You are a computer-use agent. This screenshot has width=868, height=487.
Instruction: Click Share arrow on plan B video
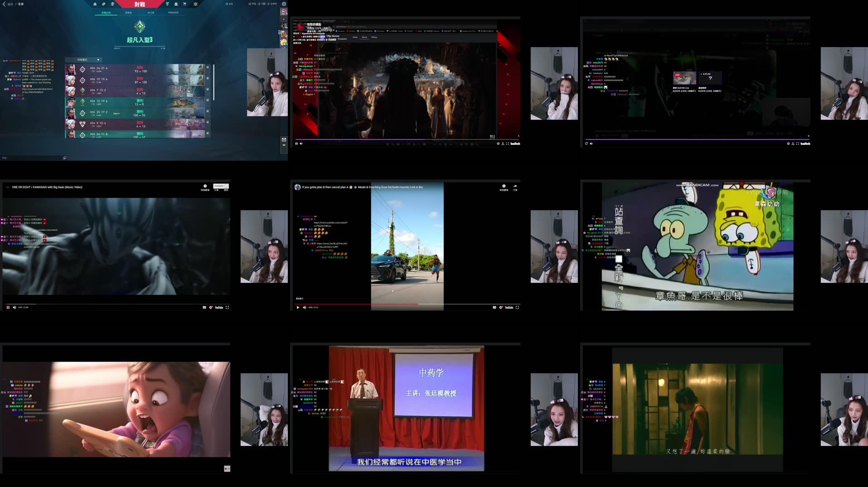coord(515,187)
